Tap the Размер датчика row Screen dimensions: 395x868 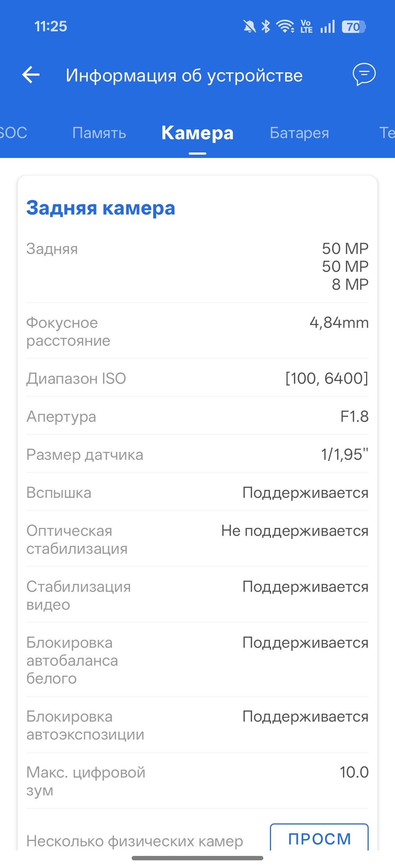(x=197, y=454)
